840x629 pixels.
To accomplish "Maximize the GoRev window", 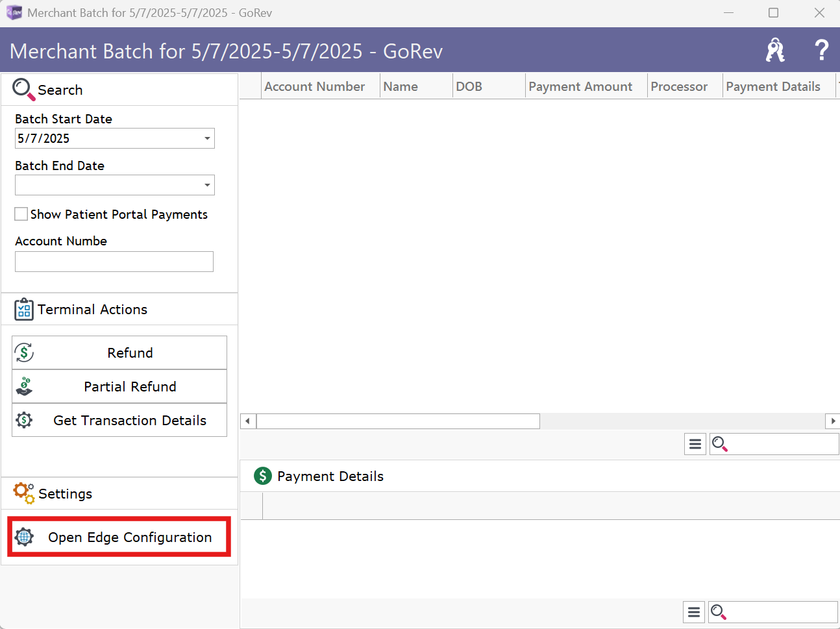I will coord(773,13).
